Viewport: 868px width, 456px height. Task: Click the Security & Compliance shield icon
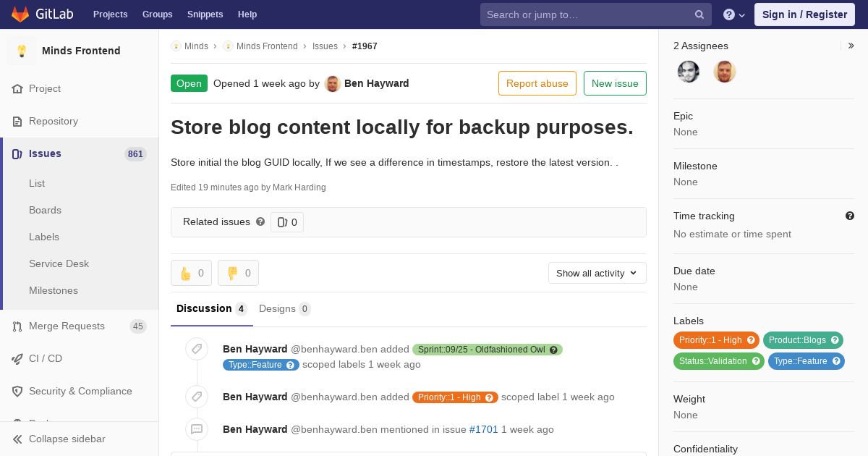[17, 391]
